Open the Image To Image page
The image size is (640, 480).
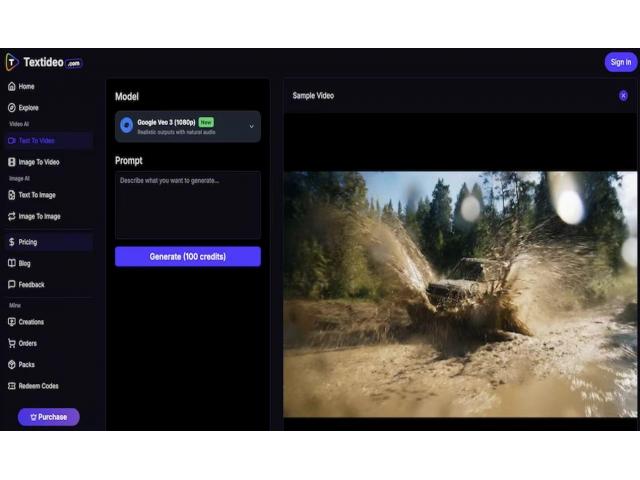tap(39, 216)
